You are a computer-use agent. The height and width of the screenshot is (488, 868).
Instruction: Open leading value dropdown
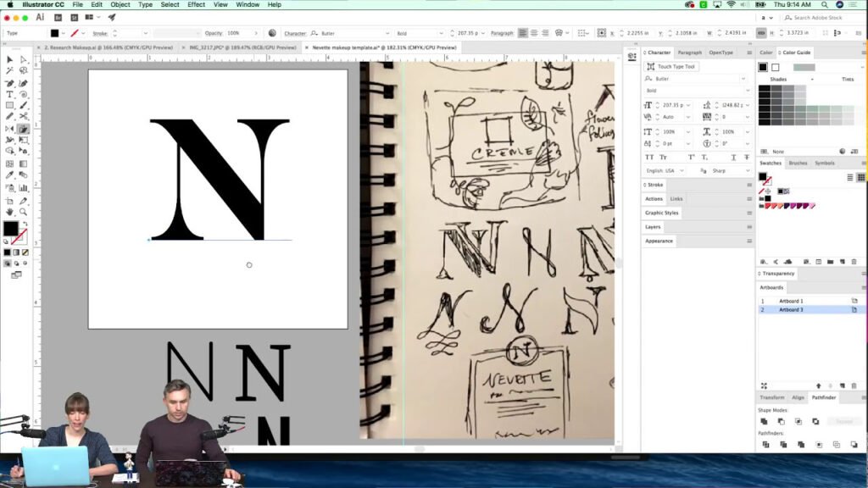coord(748,105)
